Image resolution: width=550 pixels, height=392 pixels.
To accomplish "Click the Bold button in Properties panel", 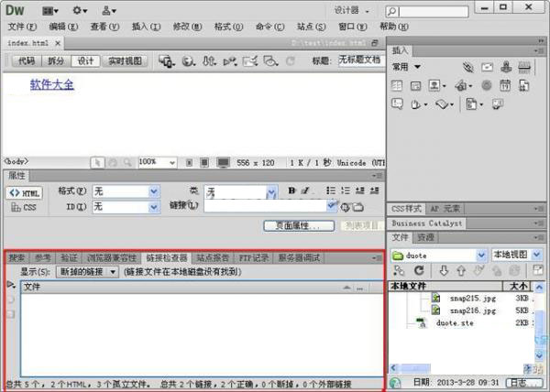I will pos(291,191).
